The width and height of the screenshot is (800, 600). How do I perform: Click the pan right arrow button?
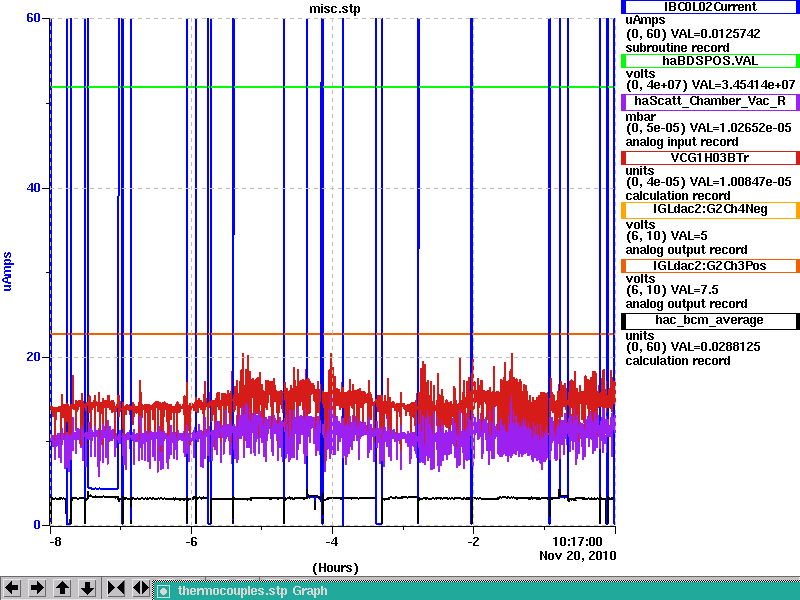click(x=37, y=588)
